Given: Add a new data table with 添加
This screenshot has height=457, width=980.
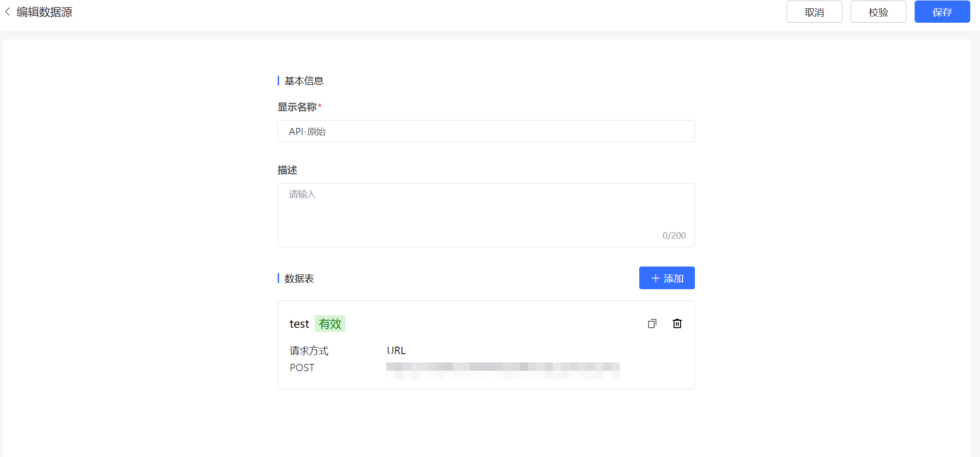Looking at the screenshot, I should (x=667, y=278).
